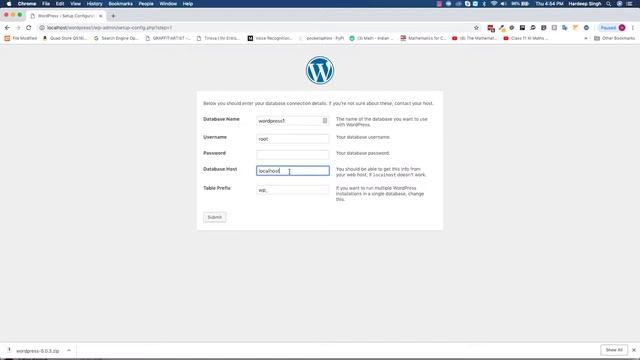640x360 pixels.
Task: Click the password manager icon in Database Name field
Action: coord(325,121)
